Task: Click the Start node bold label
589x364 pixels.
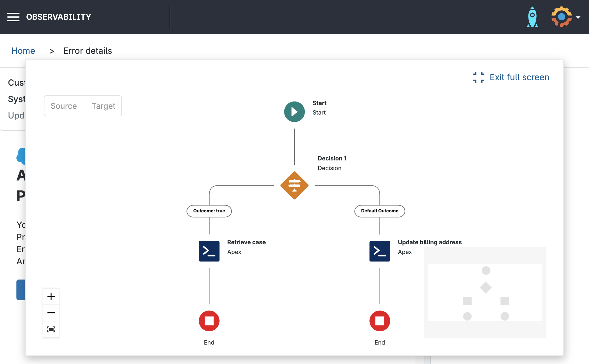Action: [x=319, y=103]
